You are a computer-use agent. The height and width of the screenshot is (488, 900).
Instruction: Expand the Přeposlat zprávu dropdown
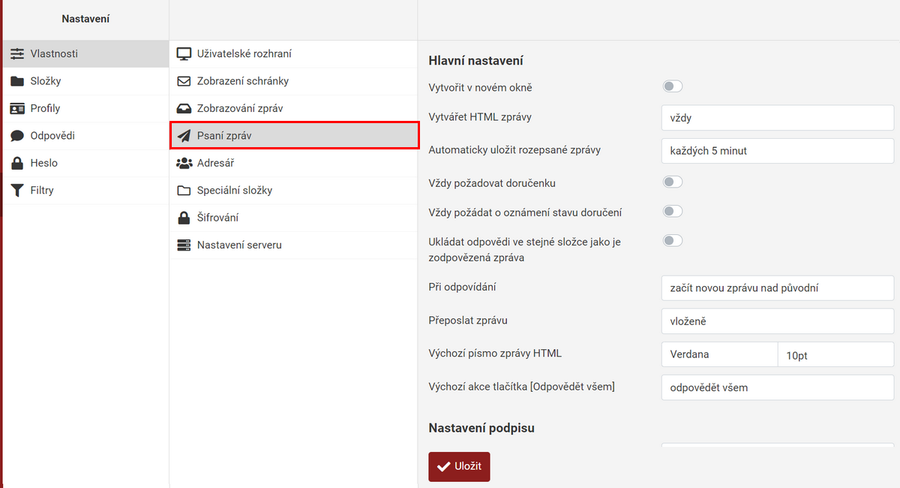click(777, 322)
